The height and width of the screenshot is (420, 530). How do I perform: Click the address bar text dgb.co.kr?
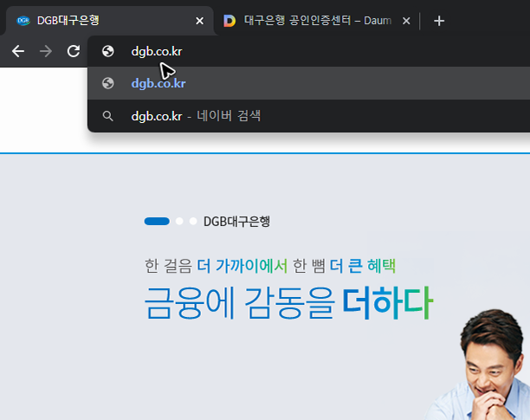(x=157, y=51)
